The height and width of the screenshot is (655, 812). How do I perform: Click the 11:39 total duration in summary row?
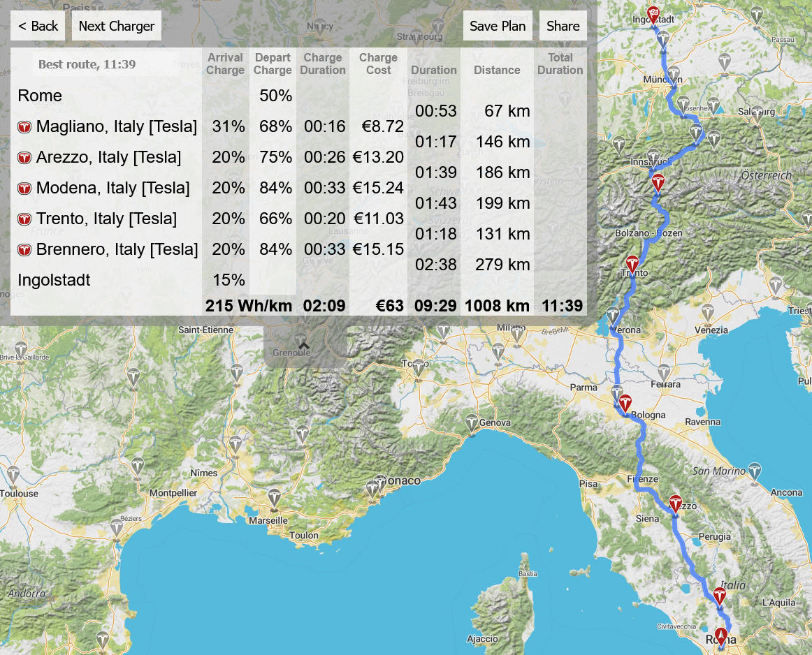pyautogui.click(x=563, y=306)
